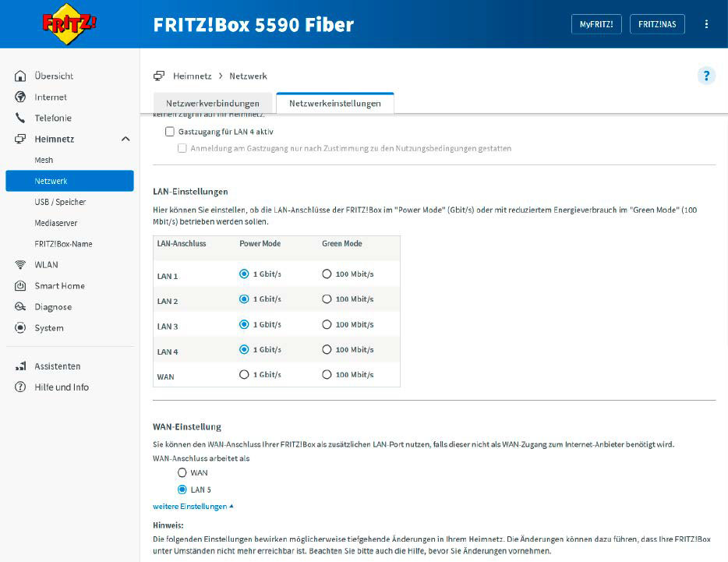Select 100 Mbit/s for LAN 3
Screen dimensions: 728x562
pos(327,324)
